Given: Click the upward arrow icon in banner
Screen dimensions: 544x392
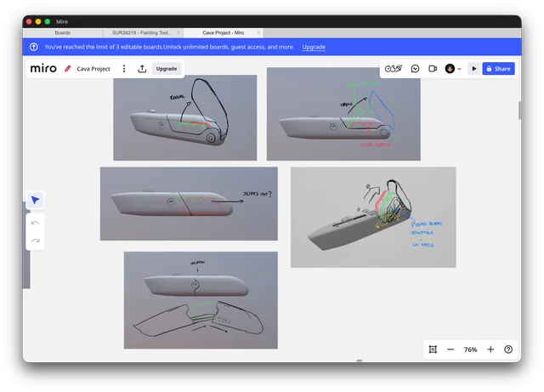Looking at the screenshot, I should pos(34,47).
